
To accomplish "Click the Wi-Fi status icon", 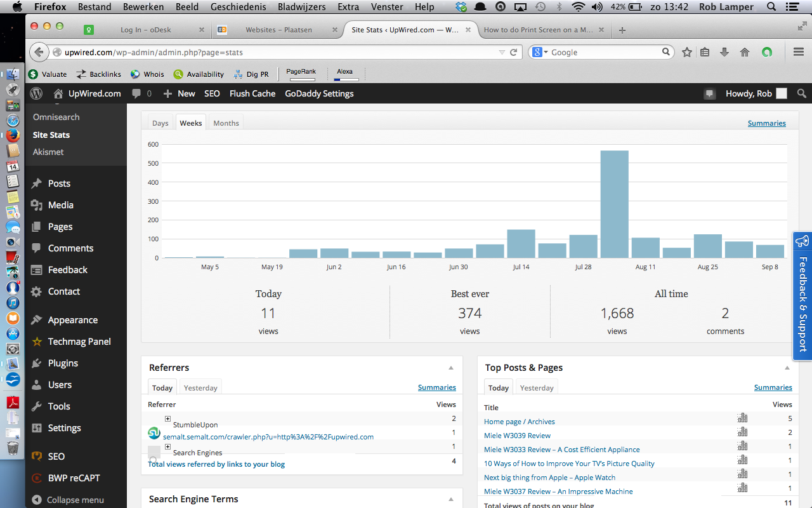I will click(x=577, y=7).
